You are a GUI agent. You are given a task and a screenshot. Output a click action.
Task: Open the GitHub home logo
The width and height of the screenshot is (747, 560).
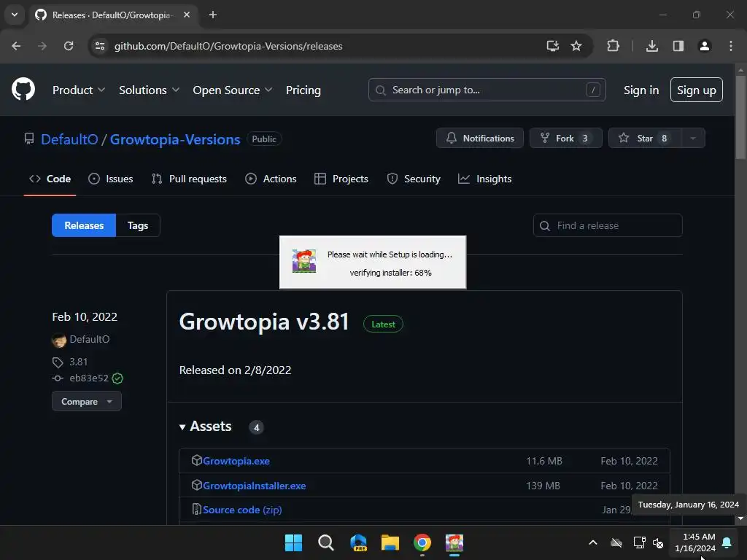point(23,90)
